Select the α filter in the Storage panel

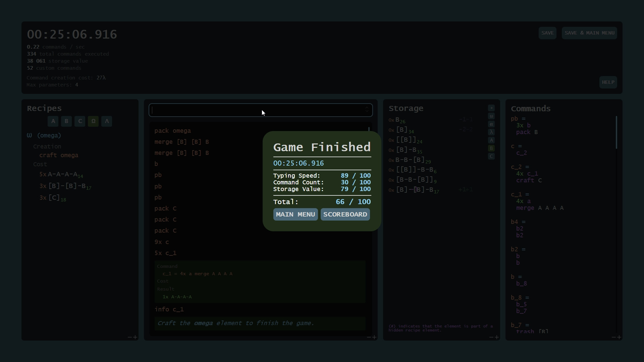(x=491, y=124)
